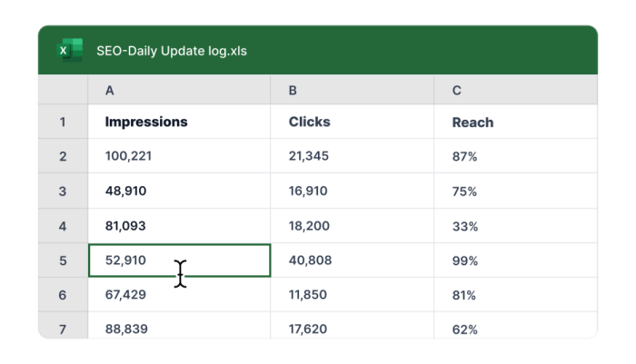Image resolution: width=636 pixels, height=364 pixels.
Task: Click the active cell containing 52,910
Action: point(179,261)
